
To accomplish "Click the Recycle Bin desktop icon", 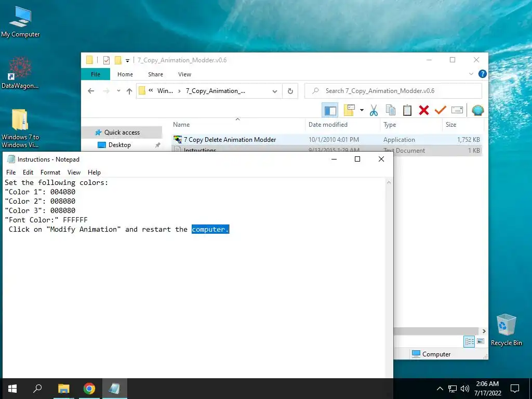I will [506, 330].
